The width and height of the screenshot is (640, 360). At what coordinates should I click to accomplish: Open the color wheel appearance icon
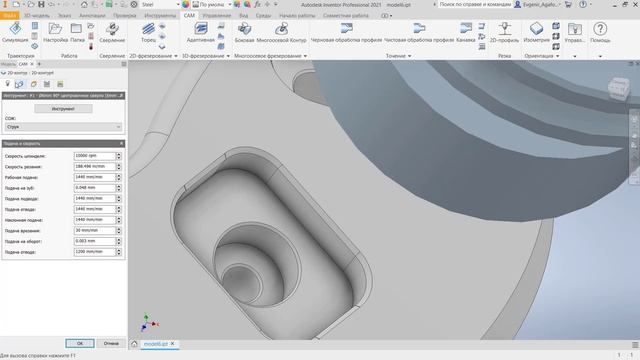pos(186,4)
